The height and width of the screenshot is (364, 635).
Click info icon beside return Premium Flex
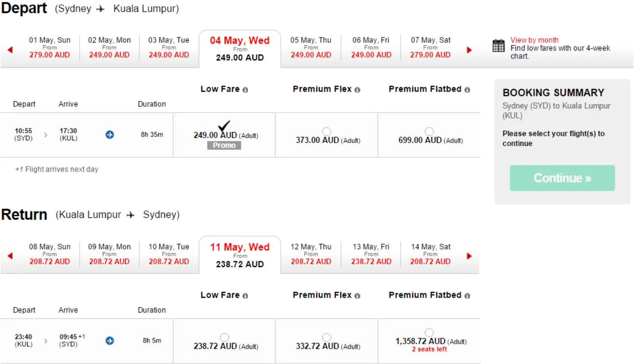click(x=357, y=296)
